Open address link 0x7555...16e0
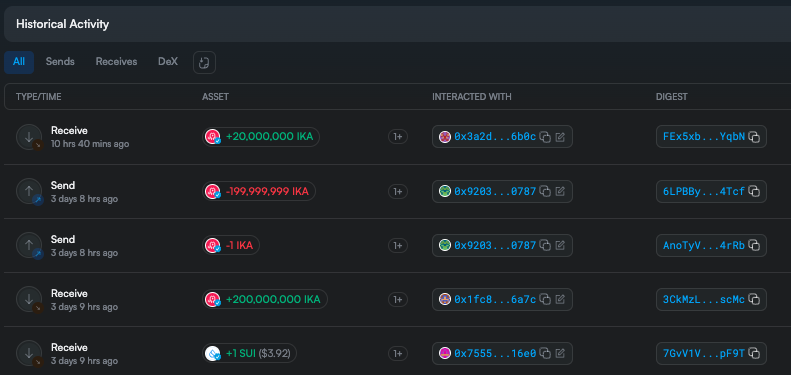791x375 pixels. click(495, 353)
